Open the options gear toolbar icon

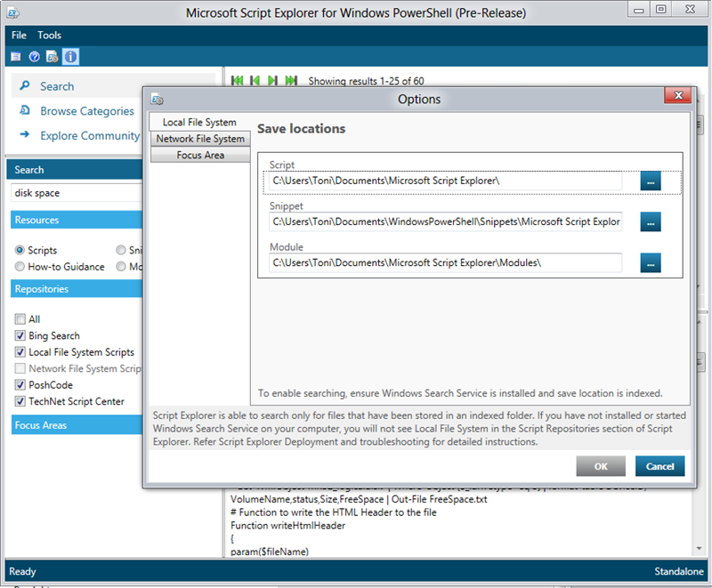pos(52,57)
